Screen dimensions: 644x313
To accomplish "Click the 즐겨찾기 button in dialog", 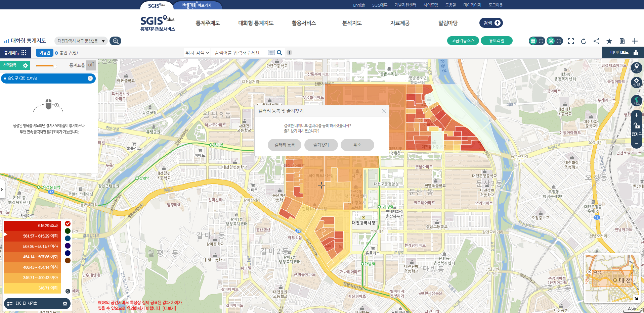I will click(321, 145).
